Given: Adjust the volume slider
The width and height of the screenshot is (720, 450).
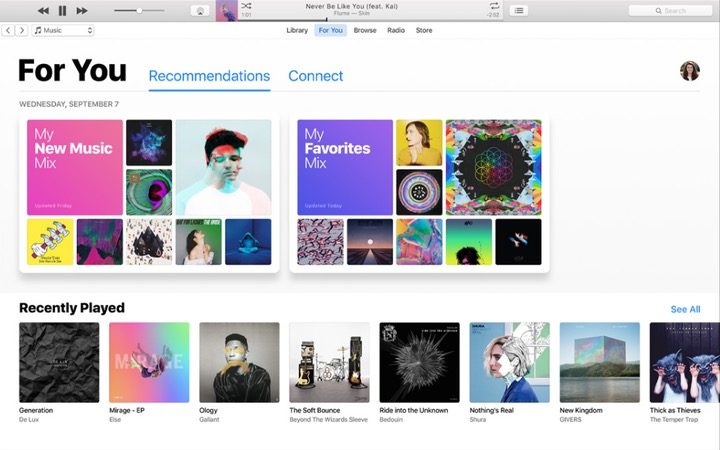Looking at the screenshot, I should (139, 10).
